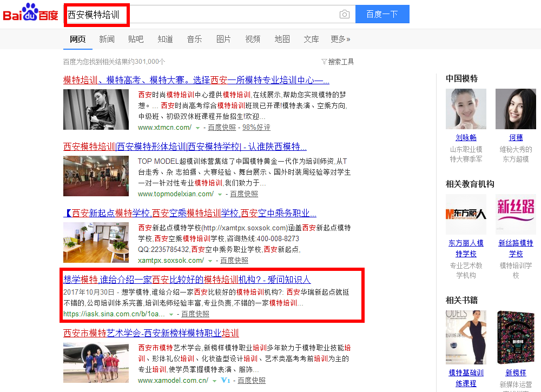Click the text 百度为您找到相关结果约301,000个
541x392 pixels.
(114, 62)
